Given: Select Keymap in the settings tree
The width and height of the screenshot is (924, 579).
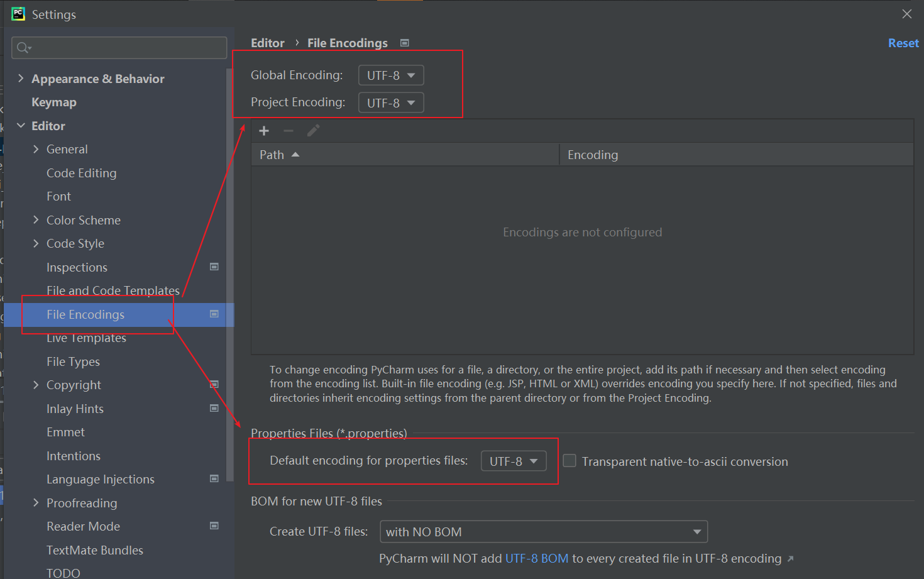Looking at the screenshot, I should (54, 102).
